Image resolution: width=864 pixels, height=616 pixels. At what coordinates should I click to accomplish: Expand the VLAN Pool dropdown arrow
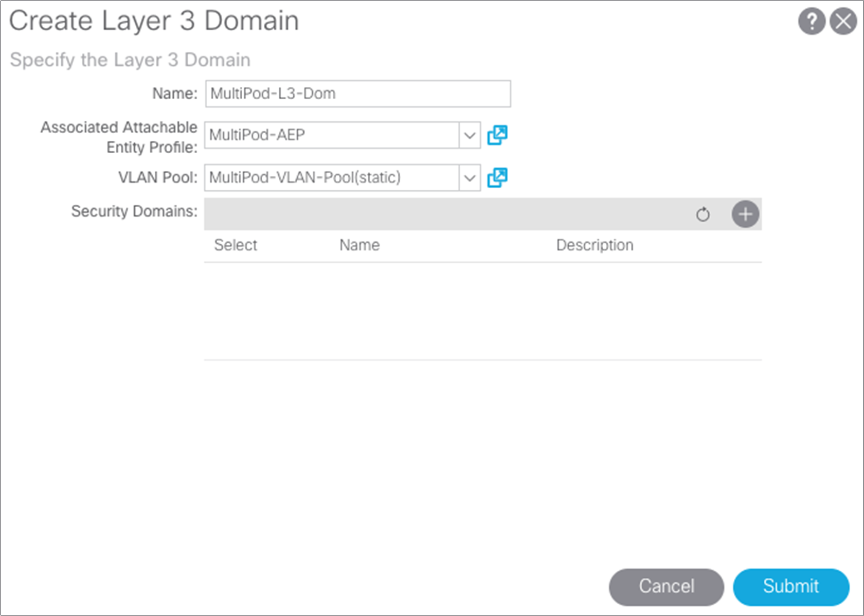point(470,178)
